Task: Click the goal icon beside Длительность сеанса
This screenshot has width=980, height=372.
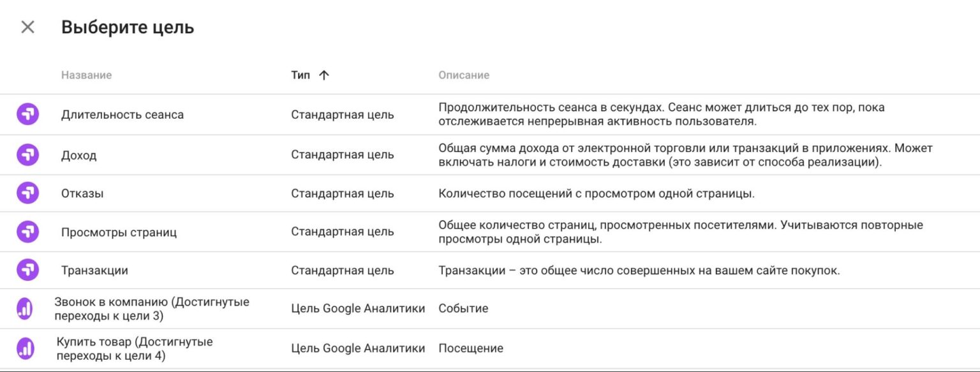Action: coord(27,114)
